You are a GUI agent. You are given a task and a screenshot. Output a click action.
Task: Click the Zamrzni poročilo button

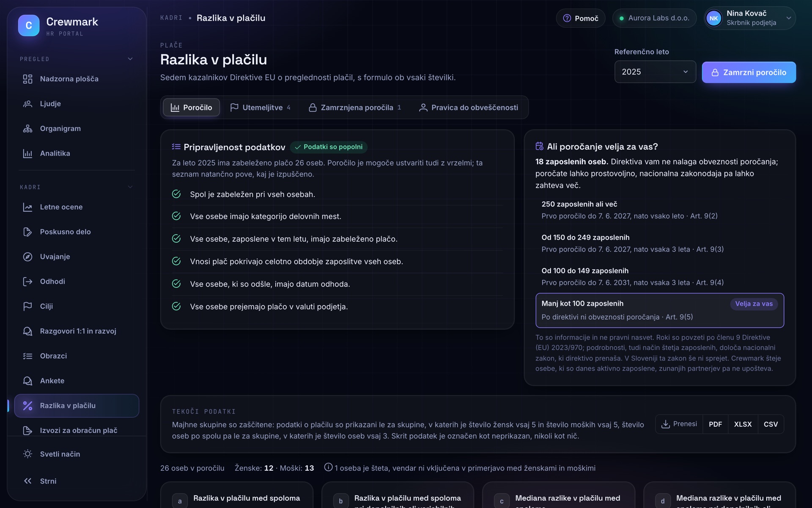click(749, 72)
